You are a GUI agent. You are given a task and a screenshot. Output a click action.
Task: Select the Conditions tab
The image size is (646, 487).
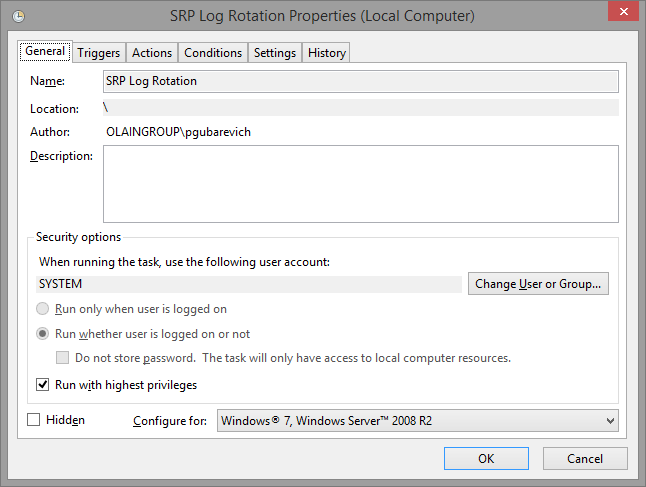coord(213,53)
